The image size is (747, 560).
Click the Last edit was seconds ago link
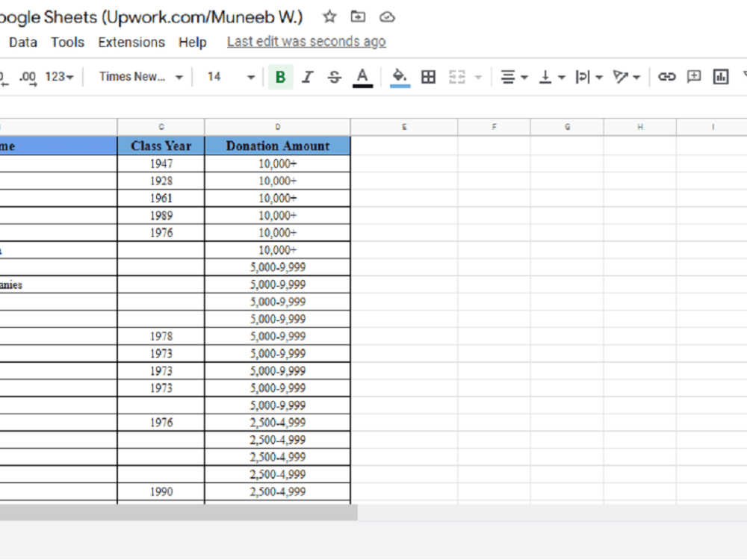(x=306, y=41)
